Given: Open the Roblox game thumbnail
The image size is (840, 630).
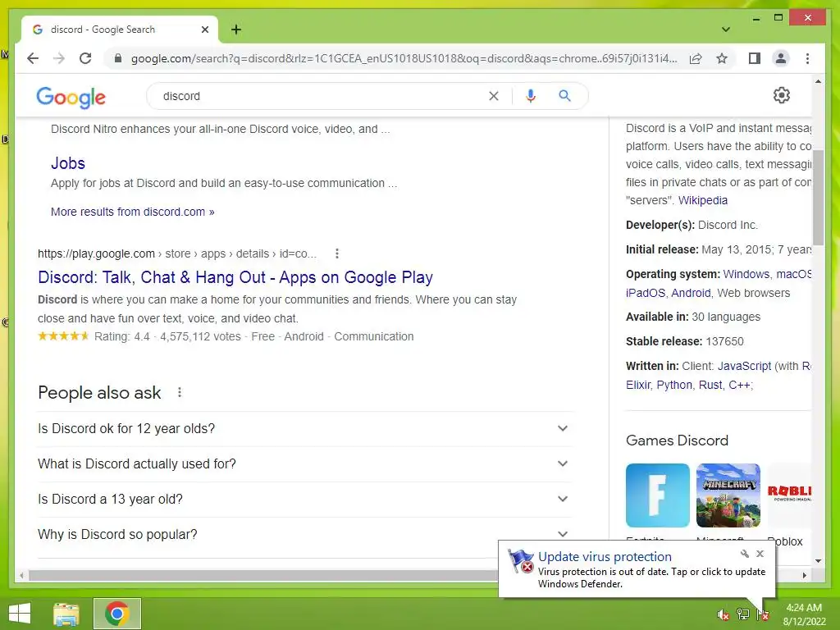Looking at the screenshot, I should click(789, 495).
